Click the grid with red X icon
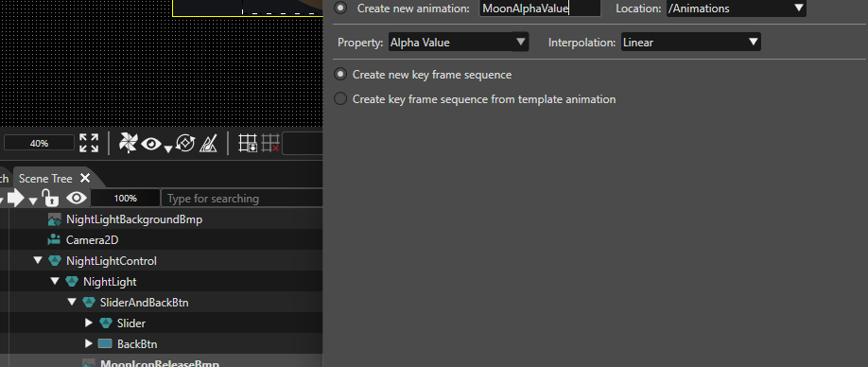868x367 pixels. click(x=270, y=144)
